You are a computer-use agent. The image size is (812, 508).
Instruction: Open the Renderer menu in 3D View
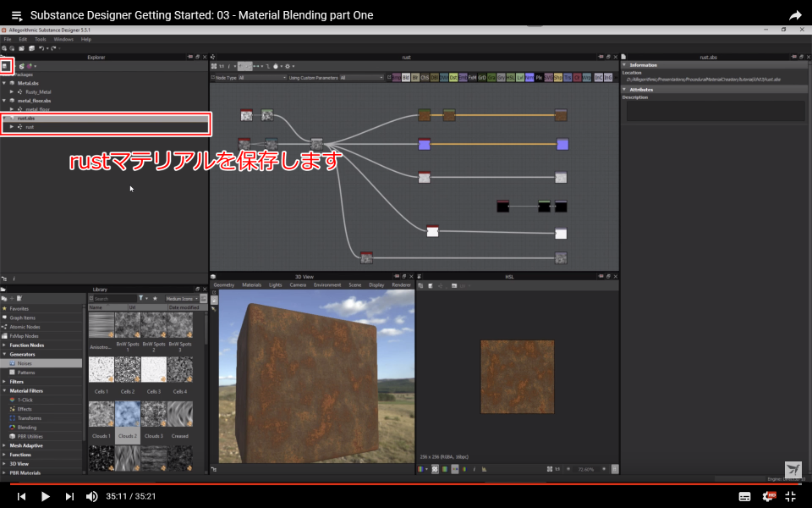401,285
